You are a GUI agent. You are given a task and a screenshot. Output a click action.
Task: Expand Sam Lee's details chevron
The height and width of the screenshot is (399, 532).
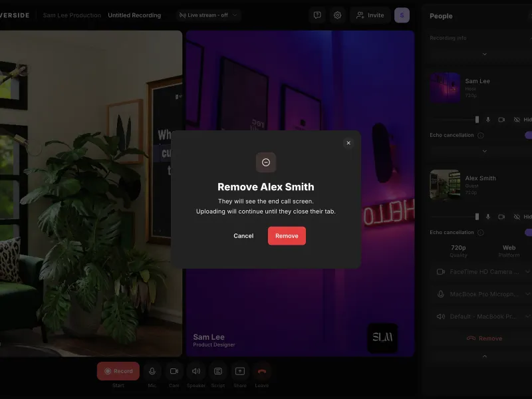pos(485,152)
